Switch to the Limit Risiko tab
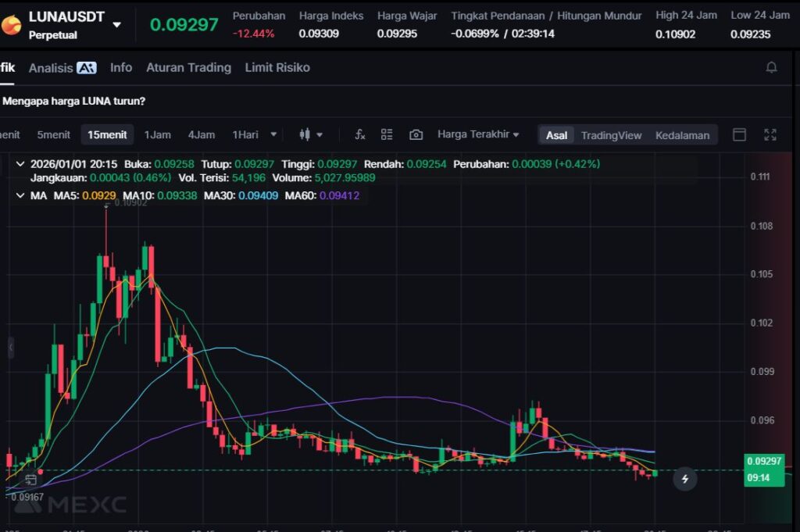 point(277,68)
